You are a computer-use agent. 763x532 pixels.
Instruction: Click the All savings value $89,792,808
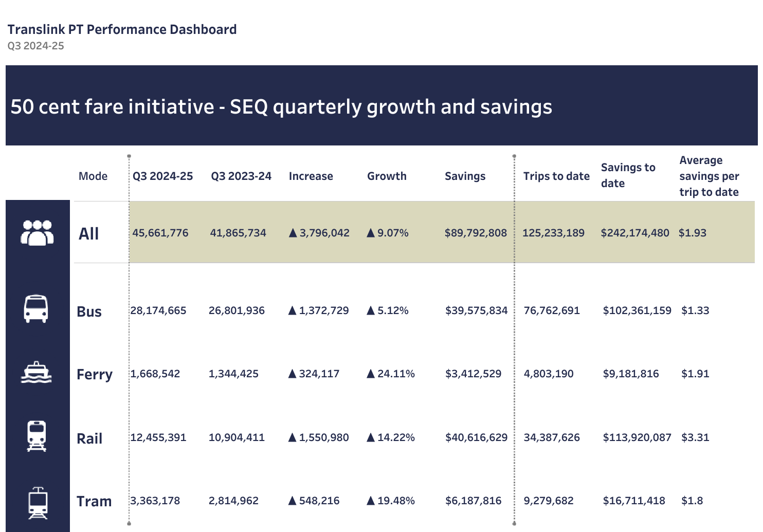[x=476, y=233]
